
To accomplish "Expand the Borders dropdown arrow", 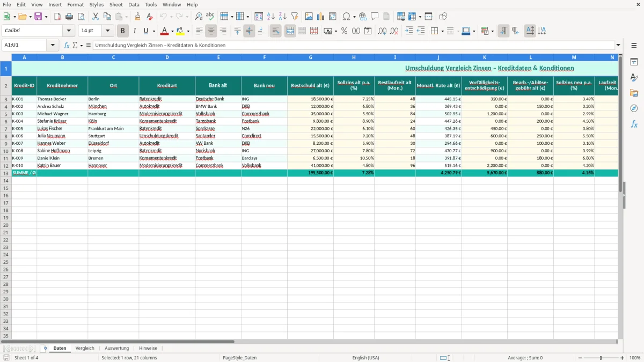I will coord(442,31).
